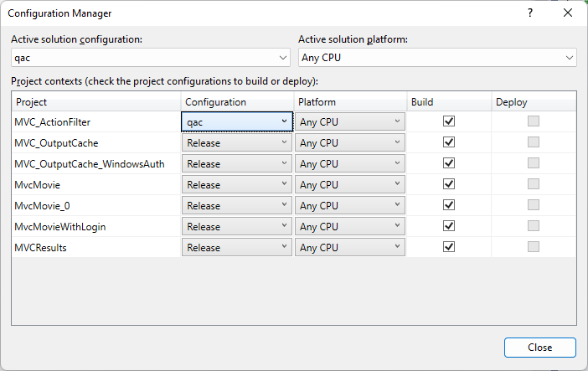The width and height of the screenshot is (588, 371).
Task: Select the MvcMovieWithLogin project row name
Action: tap(60, 227)
